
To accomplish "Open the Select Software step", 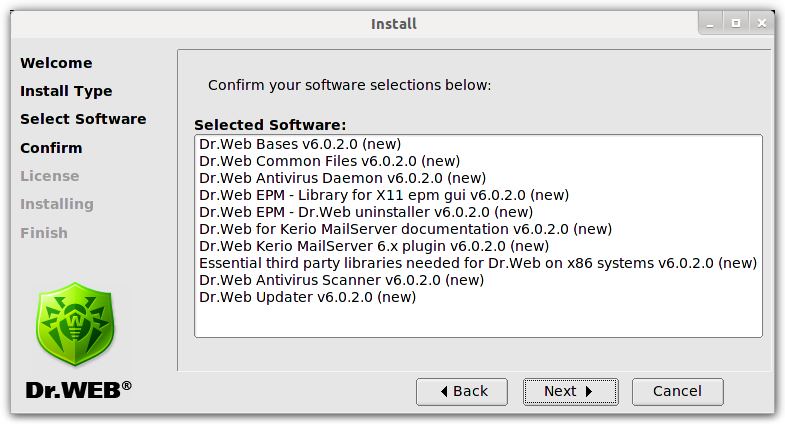I will click(x=83, y=119).
